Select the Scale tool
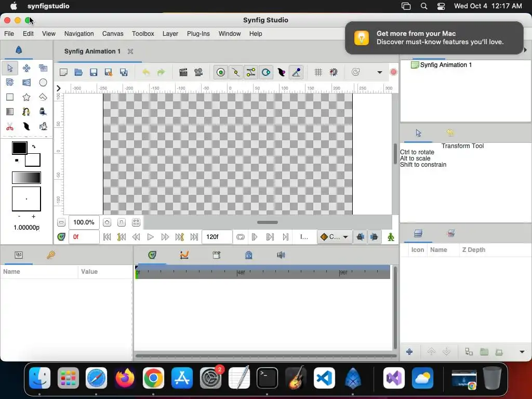This screenshot has height=399, width=532. point(43,68)
